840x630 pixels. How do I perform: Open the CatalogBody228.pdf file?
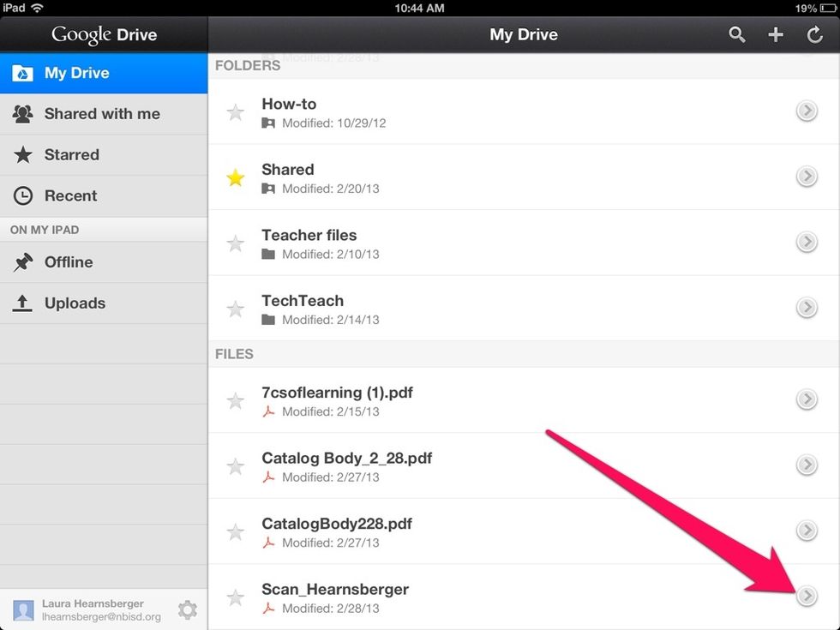pyautogui.click(x=337, y=524)
